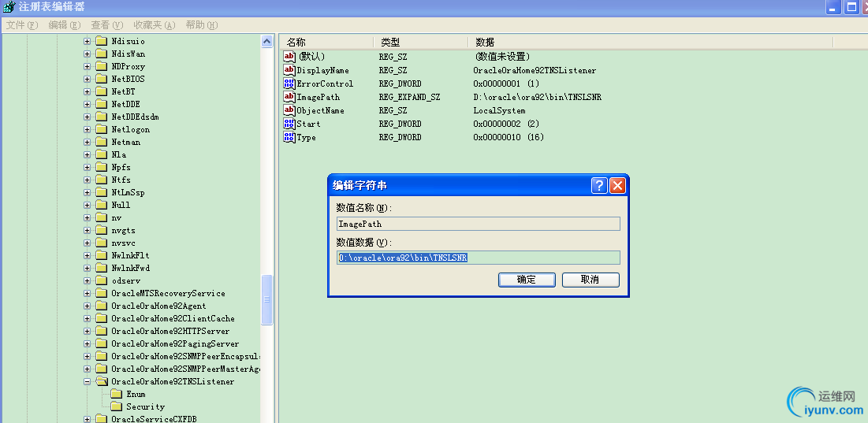868x423 pixels.
Task: Open the 文件(F) menu
Action: click(x=22, y=25)
